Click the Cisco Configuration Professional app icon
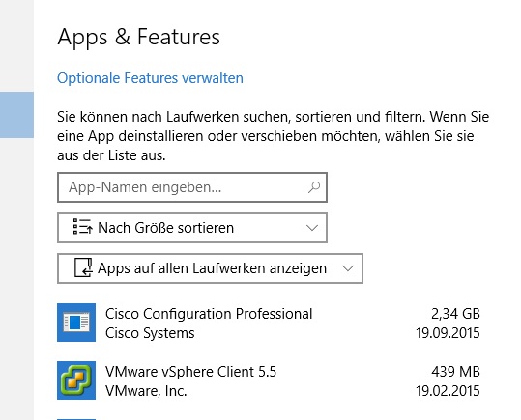 [x=76, y=322]
